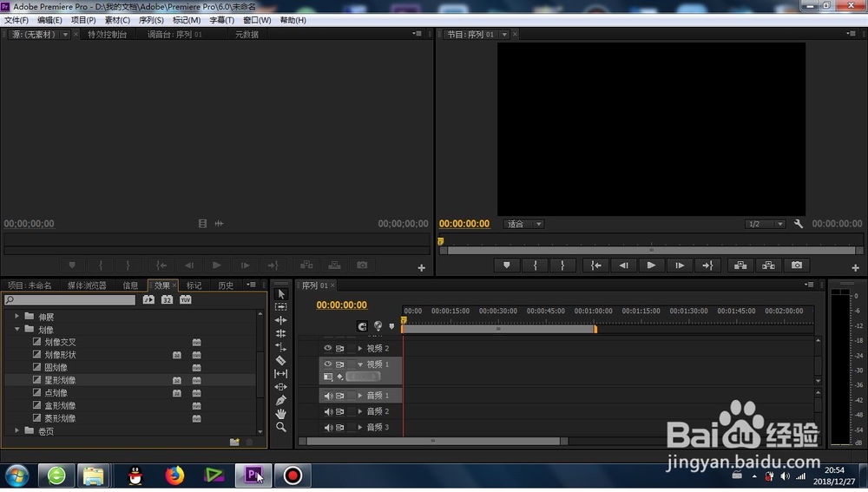Mark In point in Program monitor
This screenshot has height=492, width=868.
[535, 266]
